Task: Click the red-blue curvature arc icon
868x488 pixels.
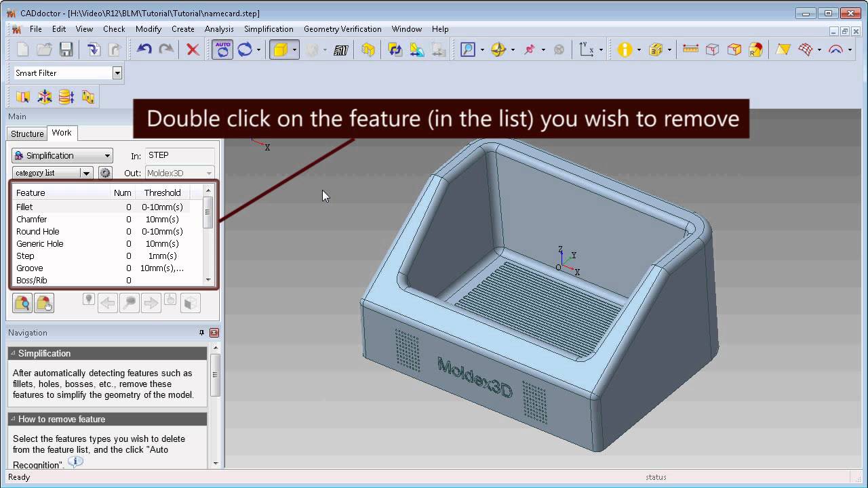Action: (x=836, y=49)
